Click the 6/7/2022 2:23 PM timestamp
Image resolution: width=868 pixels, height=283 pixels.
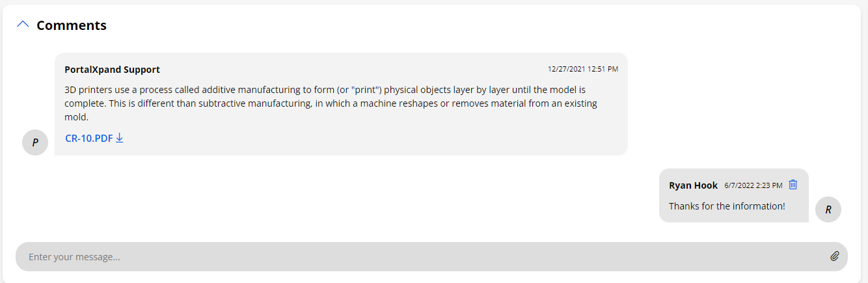[753, 185]
